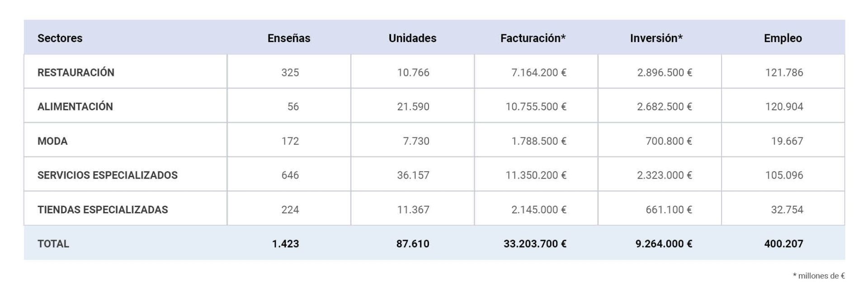
Task: Click Restauración enseñas value 325
Action: [290, 72]
